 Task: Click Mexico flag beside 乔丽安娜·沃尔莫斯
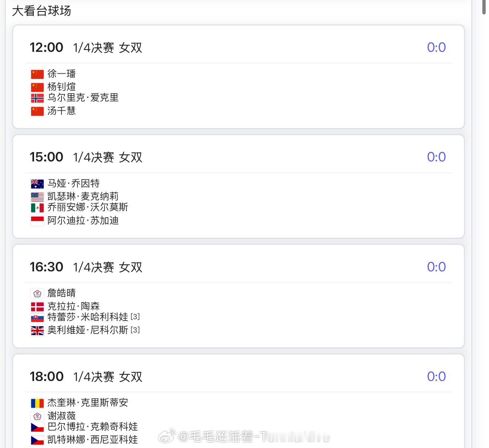(37, 207)
